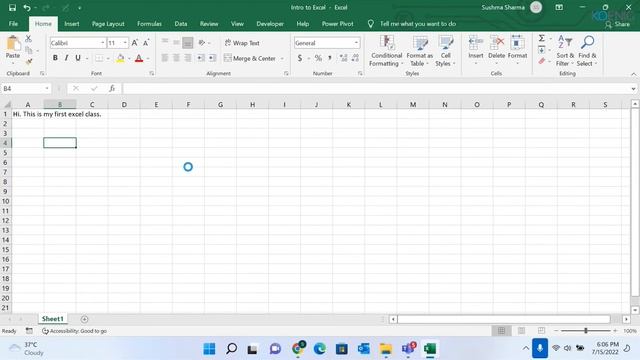This screenshot has width=640, height=360.
Task: Open the File tab
Action: 13,24
